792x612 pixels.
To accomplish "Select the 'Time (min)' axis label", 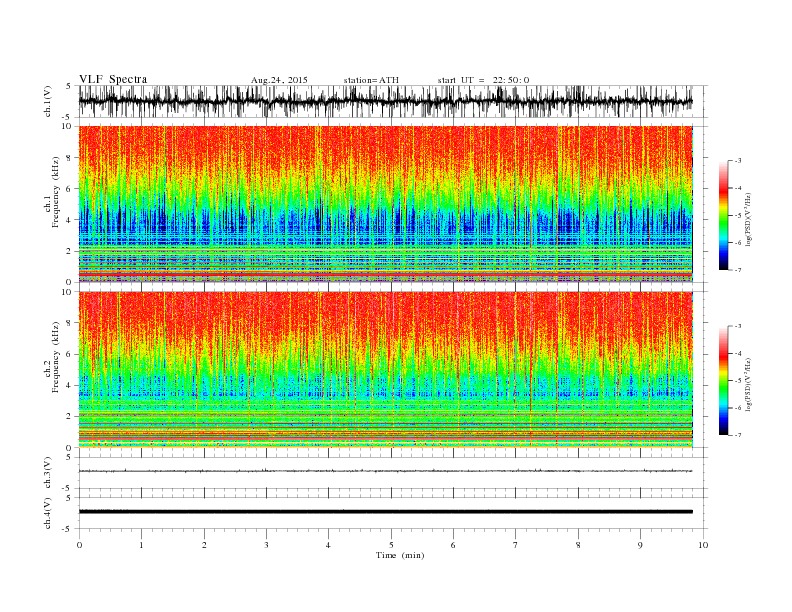I will tap(400, 555).
